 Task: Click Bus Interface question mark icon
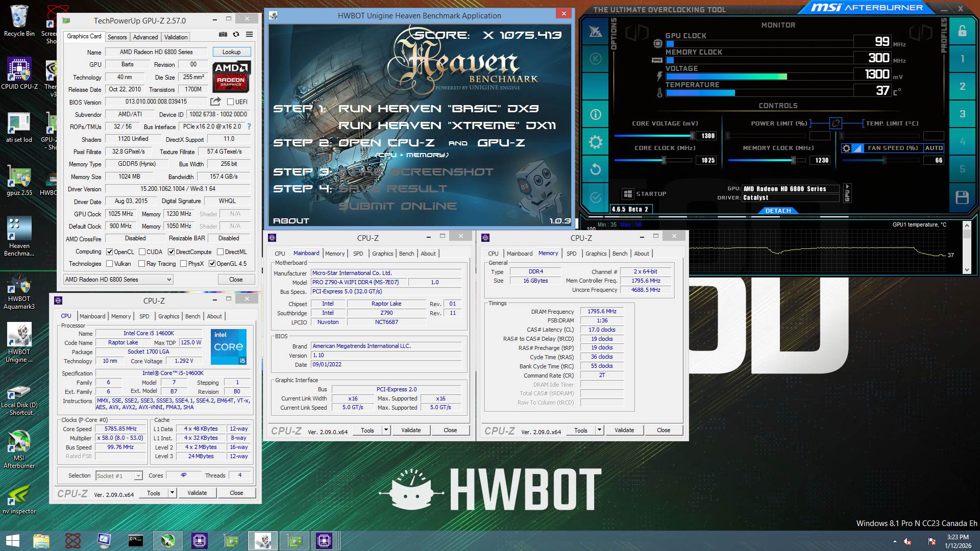coord(249,127)
